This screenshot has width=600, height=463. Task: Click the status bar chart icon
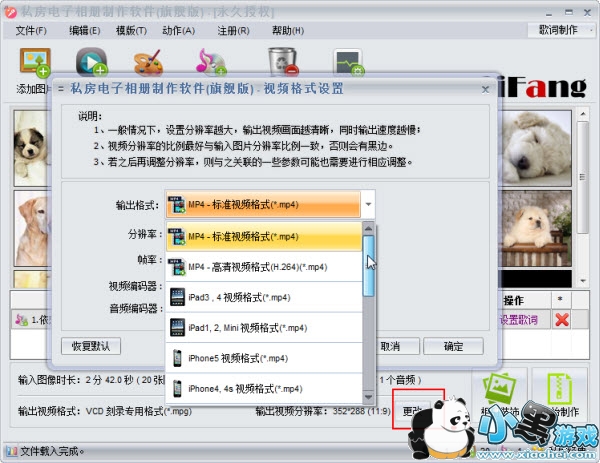pos(11,452)
